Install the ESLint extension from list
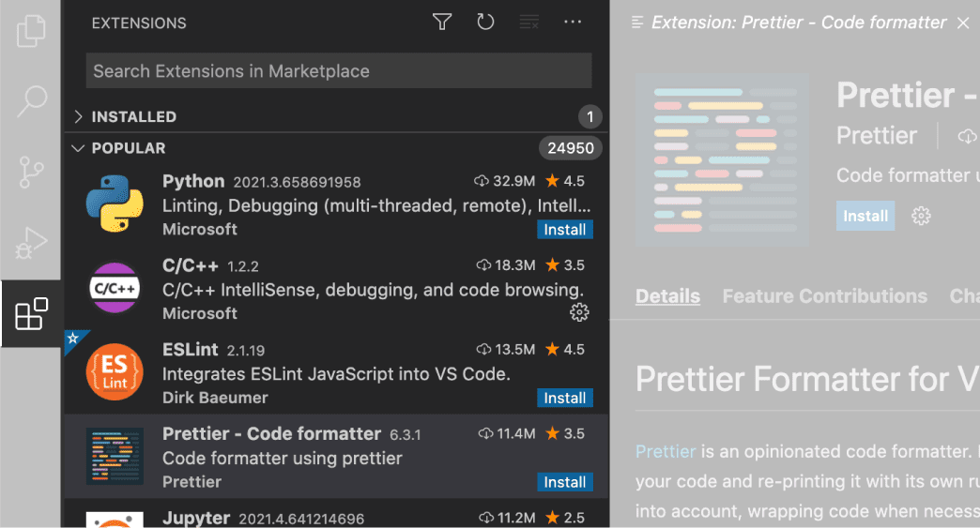This screenshot has width=980, height=528. (x=564, y=399)
